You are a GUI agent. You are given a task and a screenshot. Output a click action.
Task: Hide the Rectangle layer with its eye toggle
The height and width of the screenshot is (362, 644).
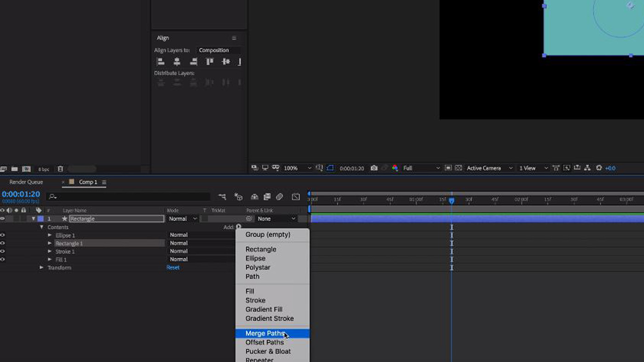coord(2,219)
